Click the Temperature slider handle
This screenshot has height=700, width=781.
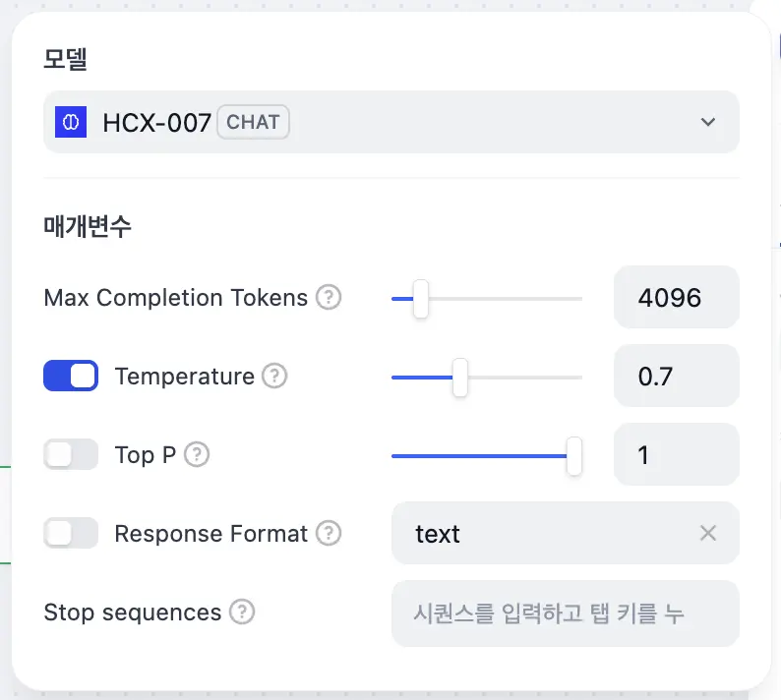coord(459,377)
